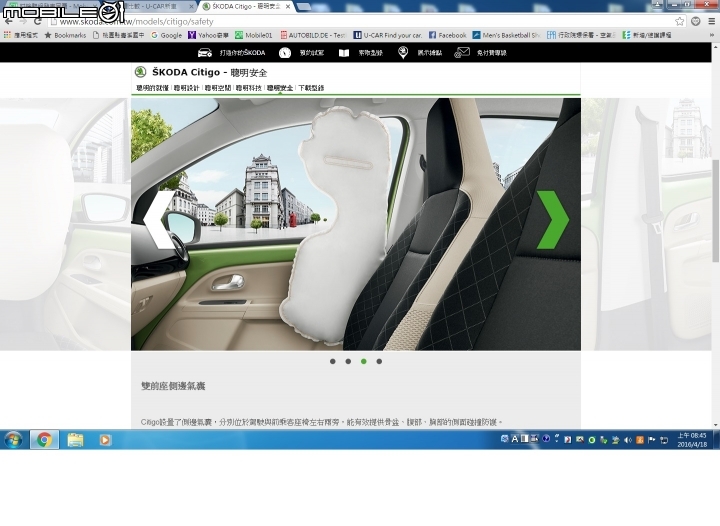Open the File Explorer taskbar icon
This screenshot has height=526, width=720.
[75, 440]
